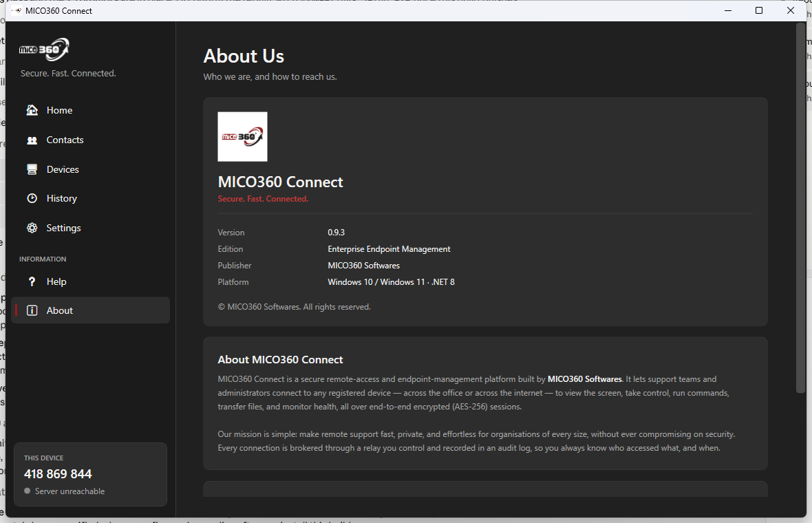Screen dimensions: 812x523
Task: Click the server status dot indicator
Action: tap(28, 491)
